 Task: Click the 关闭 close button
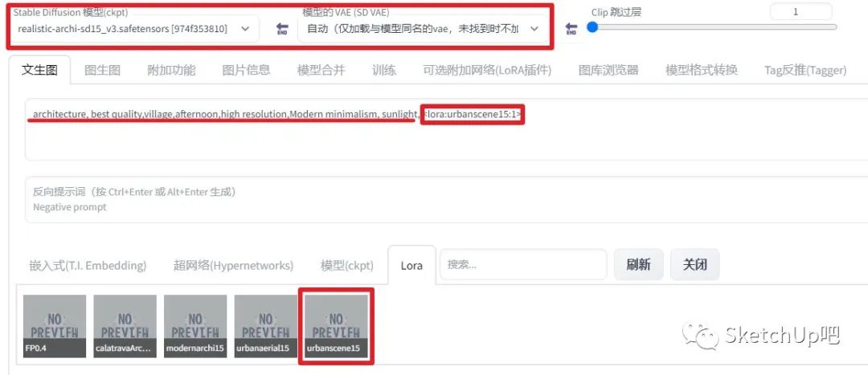[694, 264]
